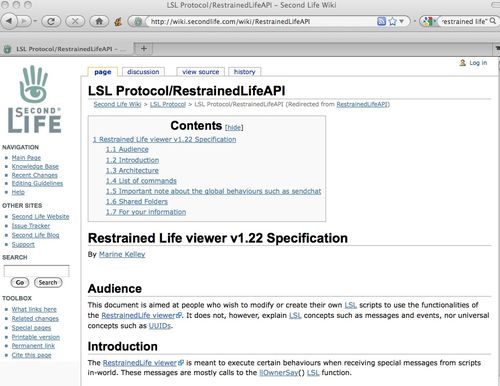Open the address bar history dropdown arrow

pos(402,21)
